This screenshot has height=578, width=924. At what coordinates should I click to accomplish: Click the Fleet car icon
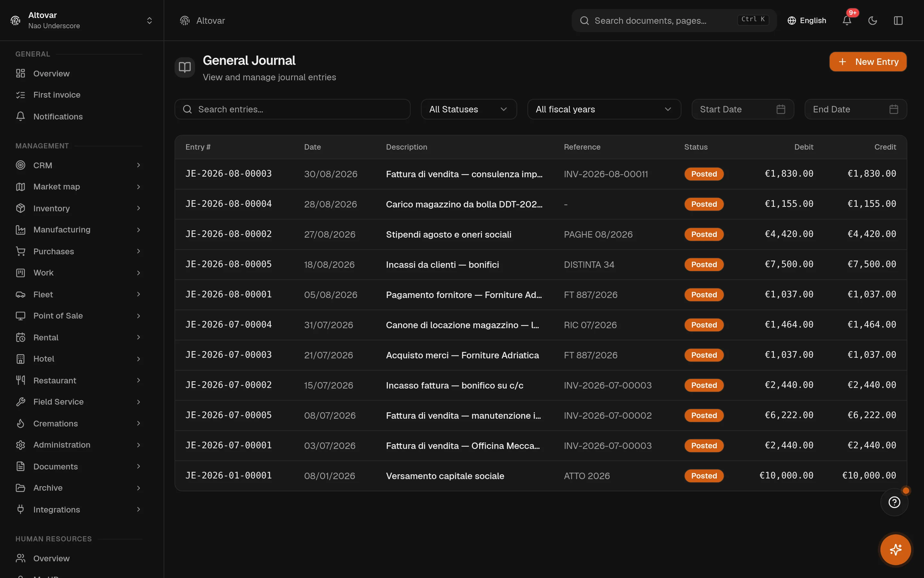pos(21,294)
